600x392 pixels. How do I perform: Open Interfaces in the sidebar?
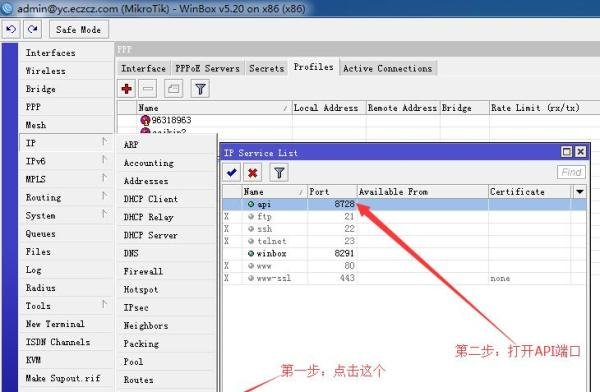66,53
